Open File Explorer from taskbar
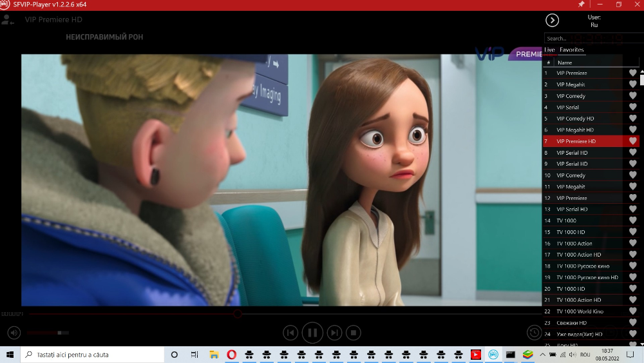Image resolution: width=644 pixels, height=363 pixels. [214, 355]
